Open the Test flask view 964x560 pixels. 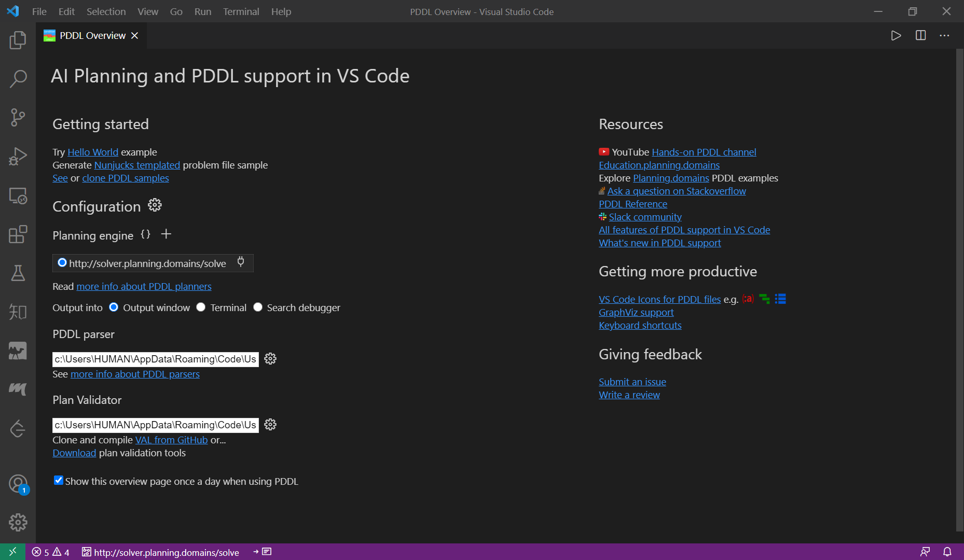18,273
